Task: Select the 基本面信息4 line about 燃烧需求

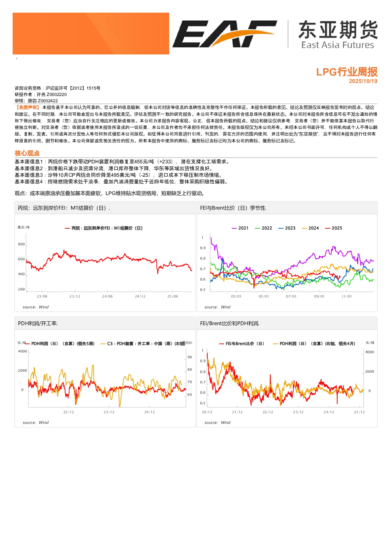Action: click(x=121, y=182)
